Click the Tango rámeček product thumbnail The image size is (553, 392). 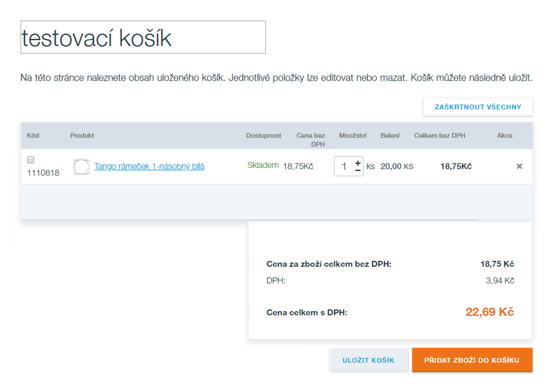(81, 167)
